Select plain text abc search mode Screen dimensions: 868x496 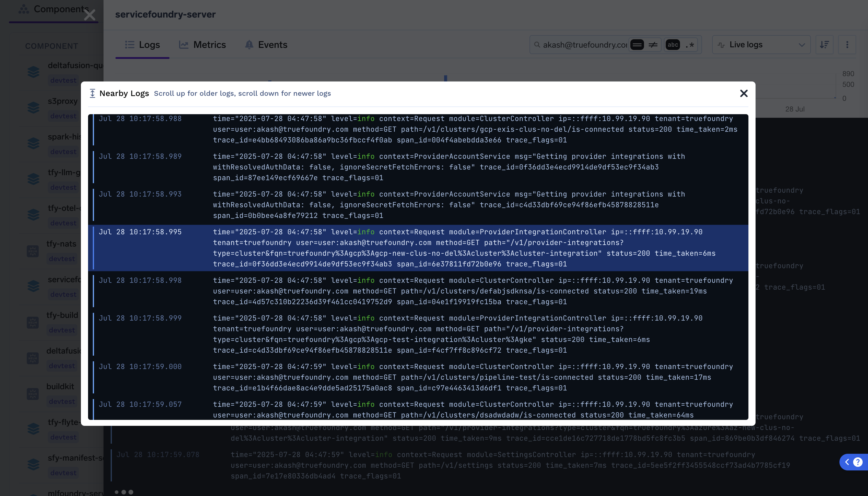tap(673, 45)
